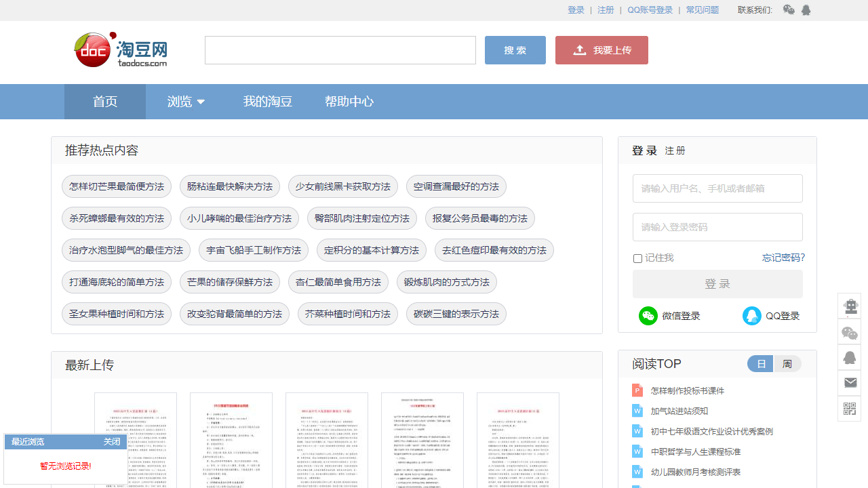Screen dimensions: 868x488
Task: Open 幼儿园教师月考核测评表 in 阅读TOP
Action: 696,472
